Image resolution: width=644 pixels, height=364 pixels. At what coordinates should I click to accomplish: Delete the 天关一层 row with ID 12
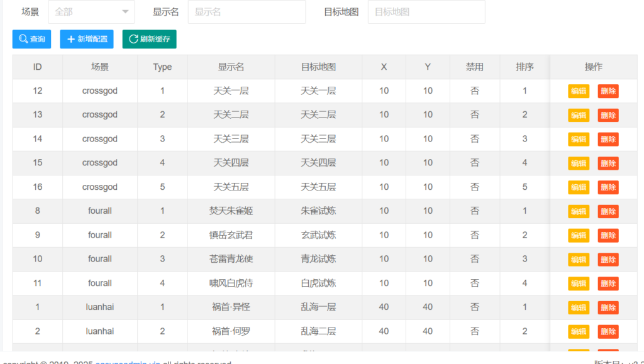pos(608,91)
